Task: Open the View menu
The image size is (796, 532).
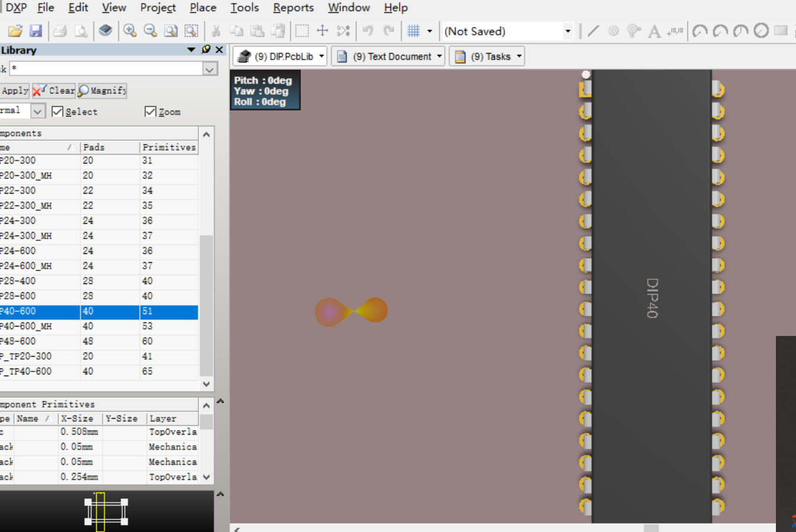Action: pyautogui.click(x=114, y=8)
